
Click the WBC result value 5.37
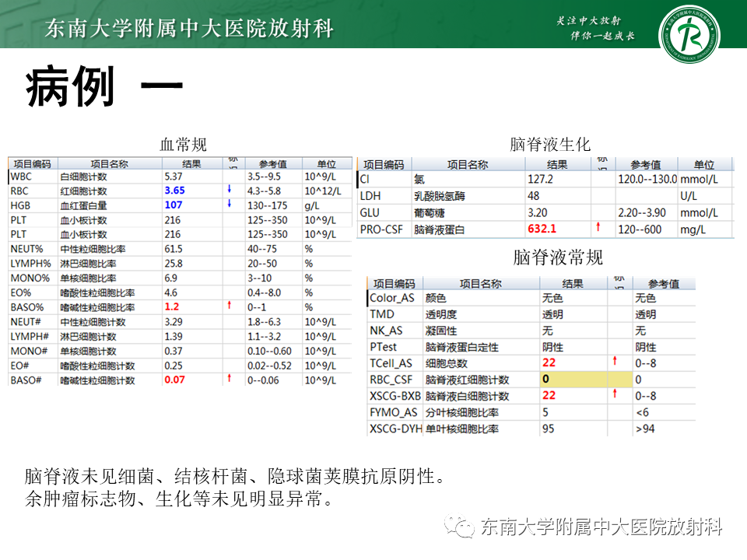point(174,177)
